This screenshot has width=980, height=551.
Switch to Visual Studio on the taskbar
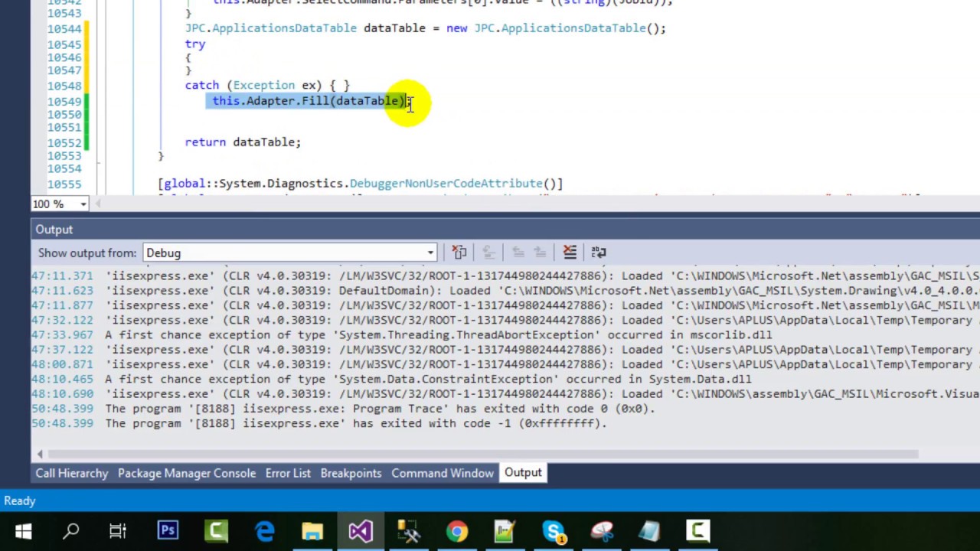click(361, 531)
